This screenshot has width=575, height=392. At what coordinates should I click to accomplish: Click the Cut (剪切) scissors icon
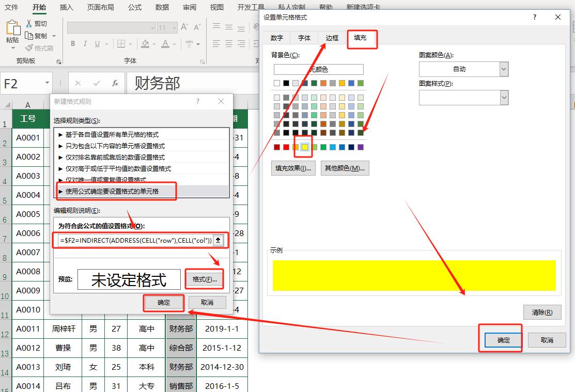(29, 23)
